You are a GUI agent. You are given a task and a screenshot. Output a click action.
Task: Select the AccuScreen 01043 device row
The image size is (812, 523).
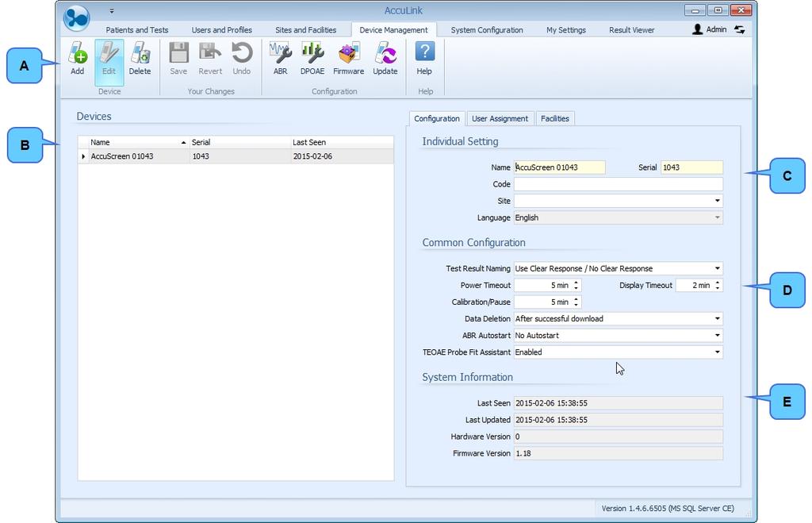(236, 156)
